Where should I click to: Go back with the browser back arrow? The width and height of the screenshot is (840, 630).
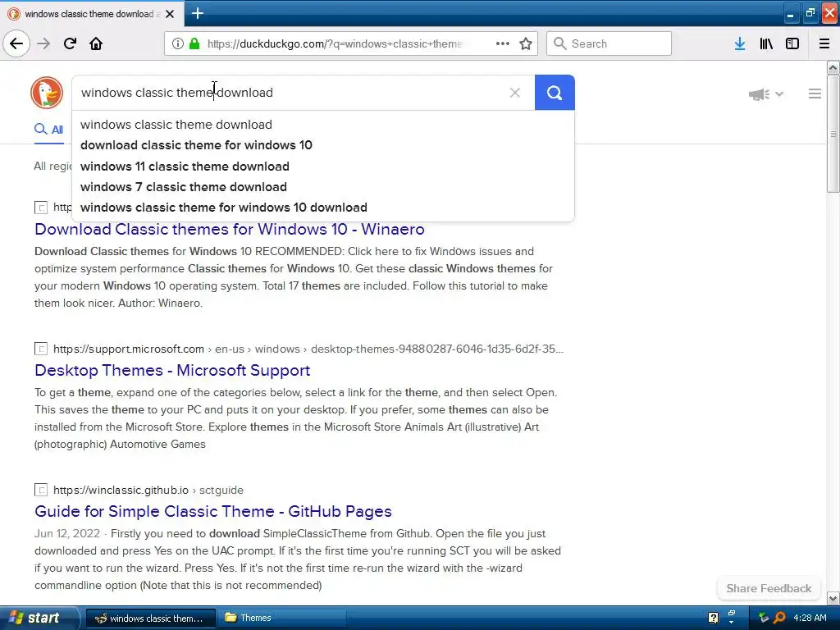coord(16,43)
